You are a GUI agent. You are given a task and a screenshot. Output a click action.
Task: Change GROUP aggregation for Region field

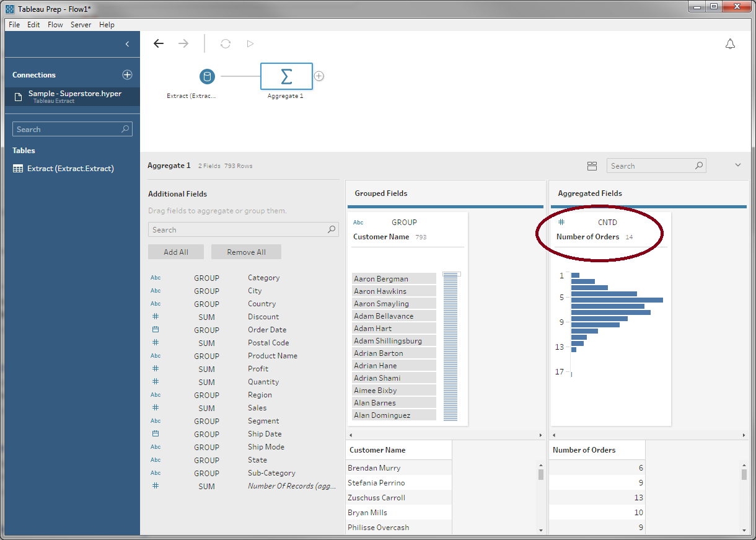[x=206, y=395]
